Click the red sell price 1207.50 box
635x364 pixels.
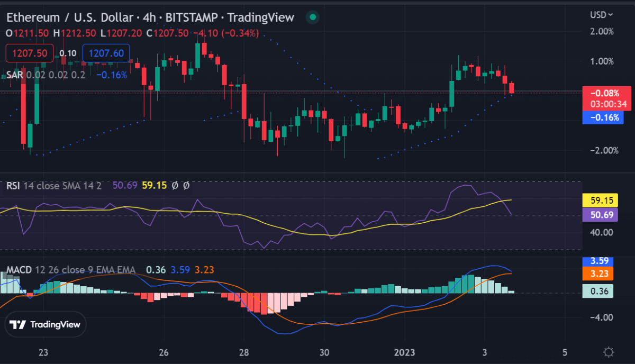point(30,53)
